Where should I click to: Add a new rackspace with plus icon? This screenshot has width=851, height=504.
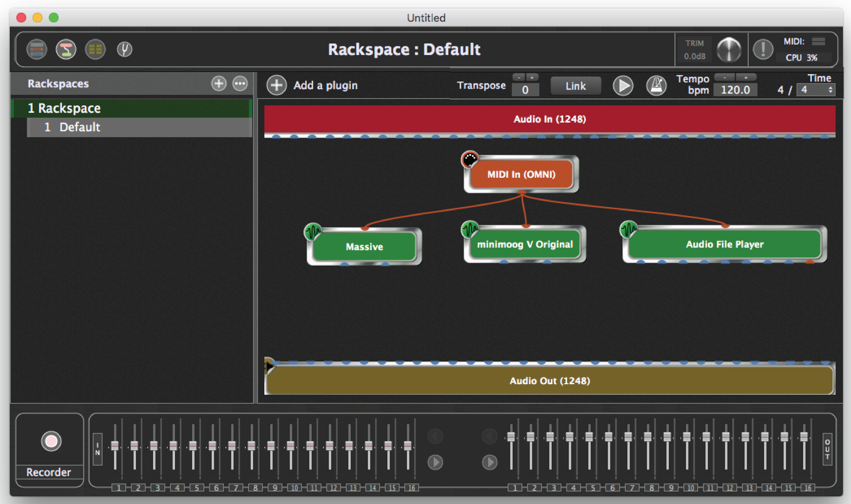219,84
